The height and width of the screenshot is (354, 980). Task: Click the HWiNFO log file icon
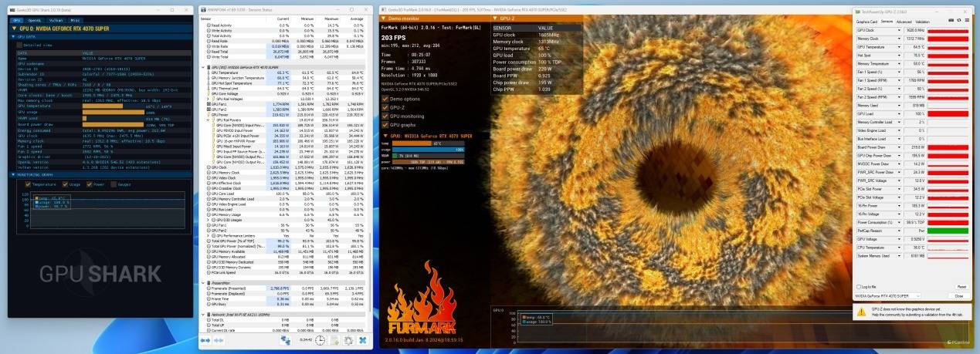[334, 340]
